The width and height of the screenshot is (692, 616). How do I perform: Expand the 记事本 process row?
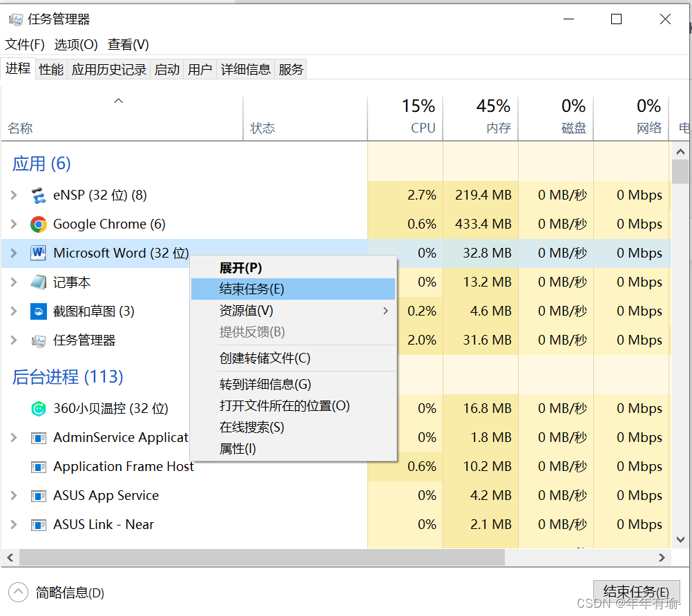14,282
